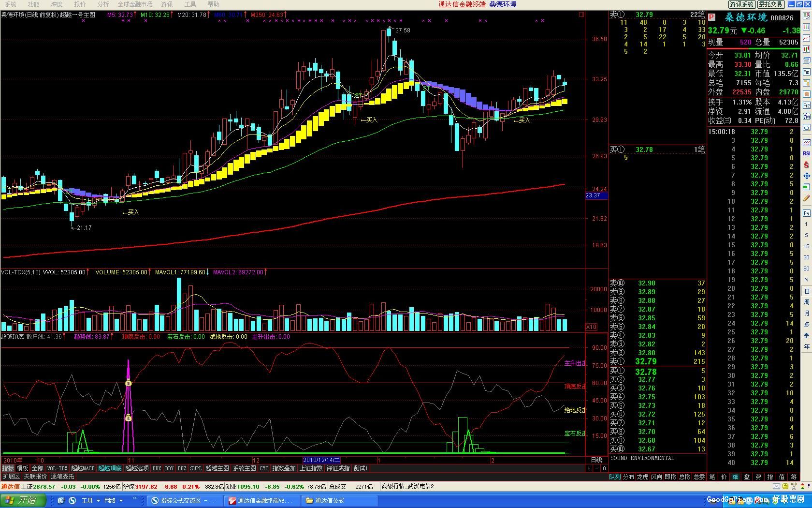Open the Windows 开始 Start button
The width and height of the screenshot is (812, 508).
coord(22,500)
